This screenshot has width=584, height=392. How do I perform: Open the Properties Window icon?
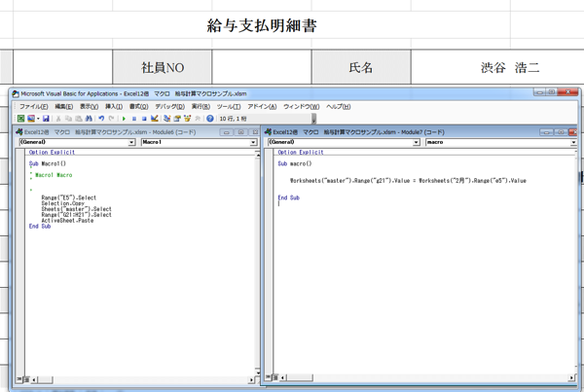coord(177,119)
